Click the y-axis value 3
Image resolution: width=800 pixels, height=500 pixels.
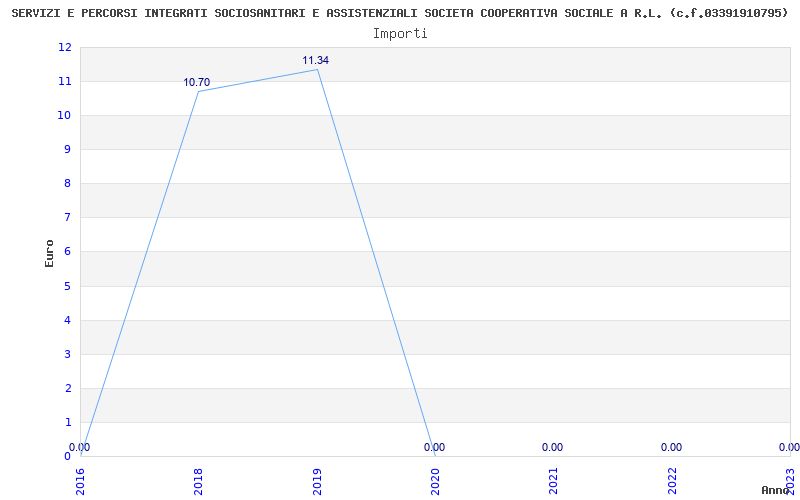click(x=68, y=355)
